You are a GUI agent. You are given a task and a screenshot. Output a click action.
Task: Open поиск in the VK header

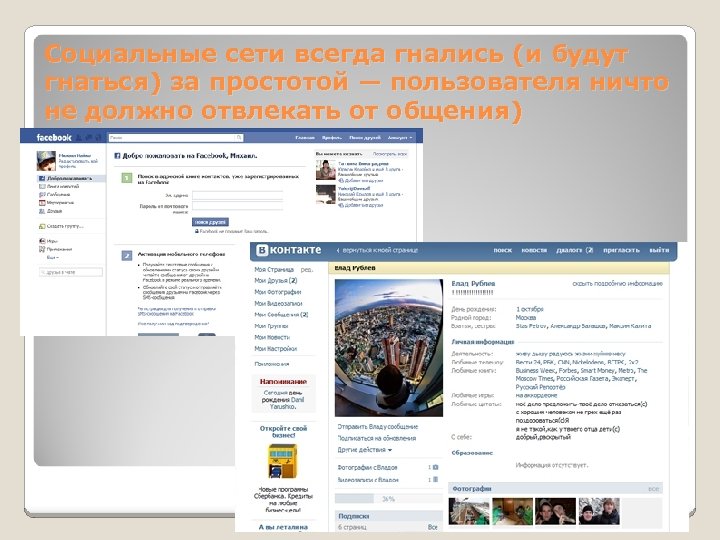coord(502,250)
